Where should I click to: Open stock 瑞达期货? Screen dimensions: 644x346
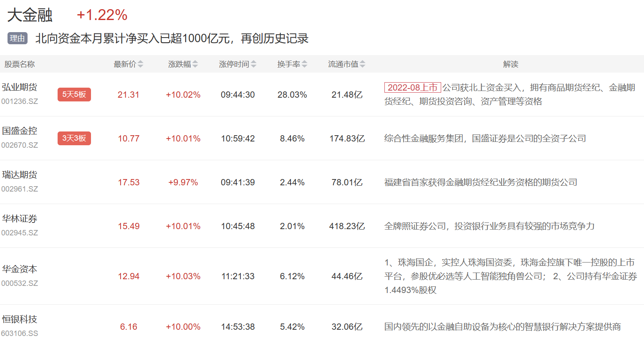tap(20, 175)
